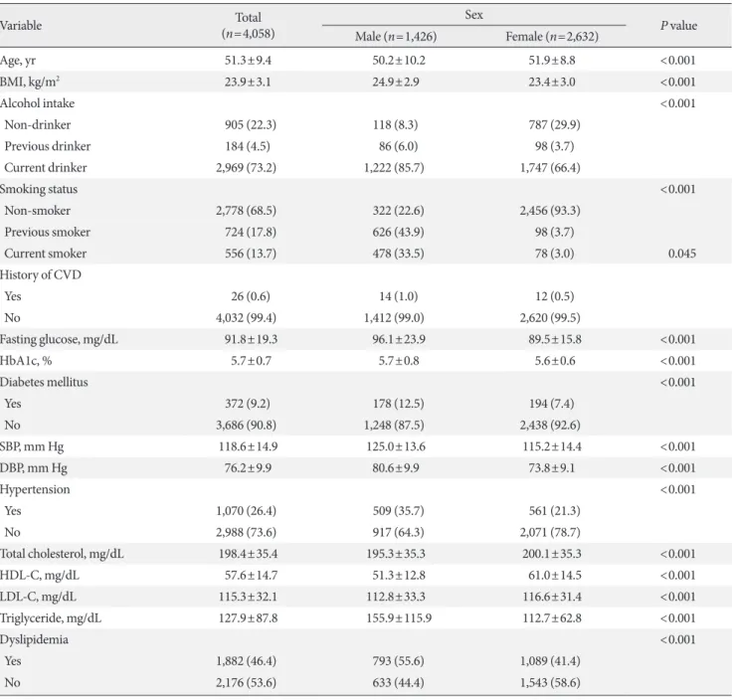Image resolution: width=732 pixels, height=700 pixels.
Task: Select 'LDL-C, mg/dL' row label
Action: 38,598
